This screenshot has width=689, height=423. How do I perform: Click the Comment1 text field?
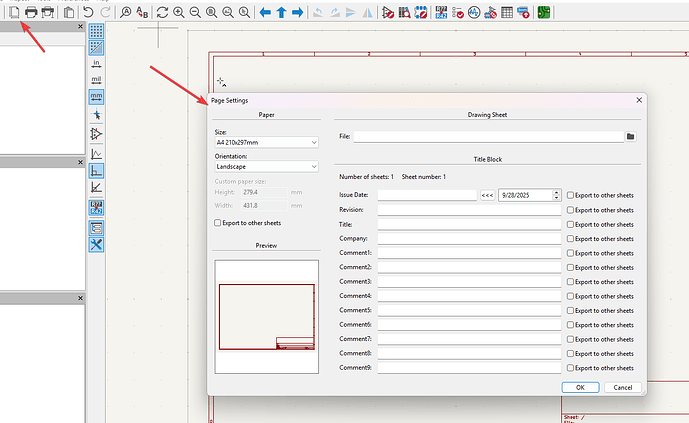pyautogui.click(x=469, y=253)
